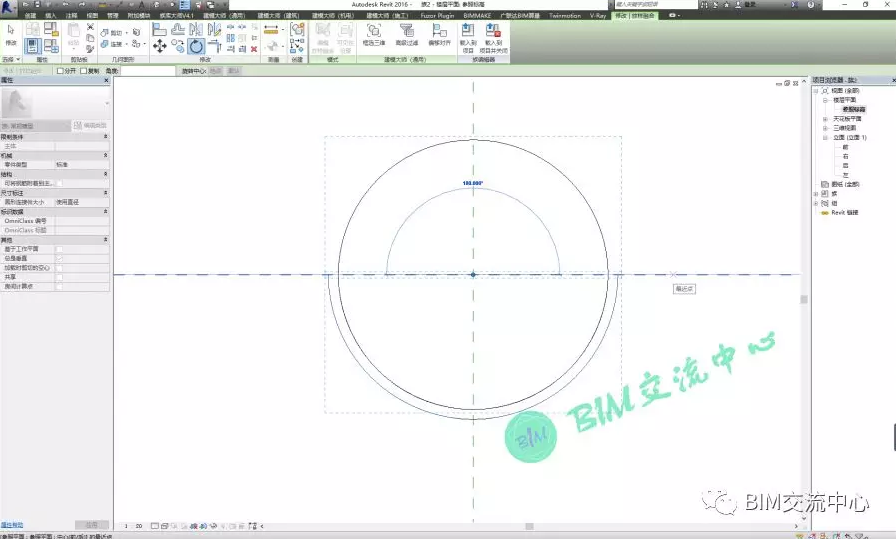Click the Properties help link

[12, 524]
